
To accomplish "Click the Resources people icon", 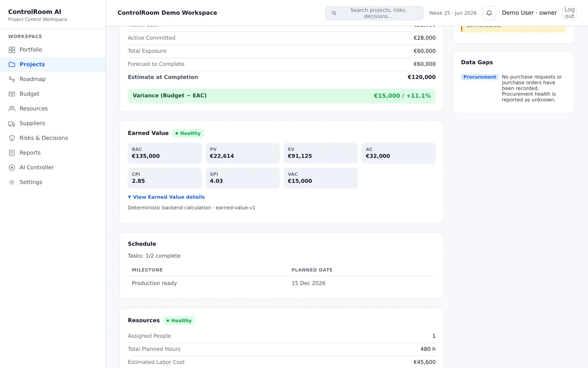I will click(12, 109).
